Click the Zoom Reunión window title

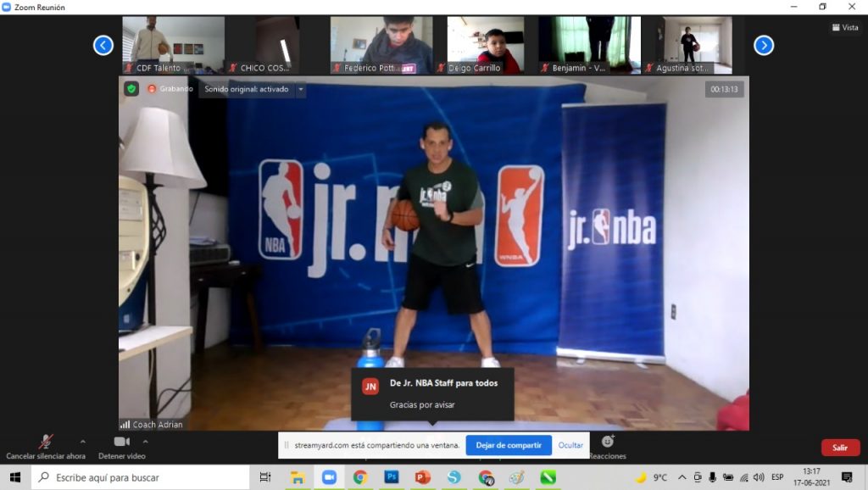(39, 7)
